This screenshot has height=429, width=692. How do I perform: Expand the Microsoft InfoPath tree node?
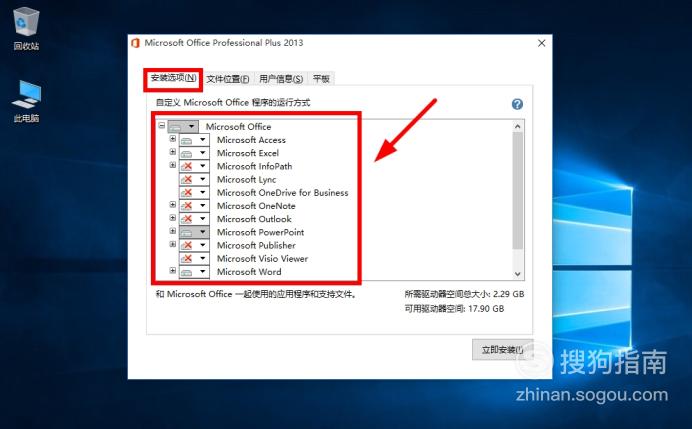point(173,165)
